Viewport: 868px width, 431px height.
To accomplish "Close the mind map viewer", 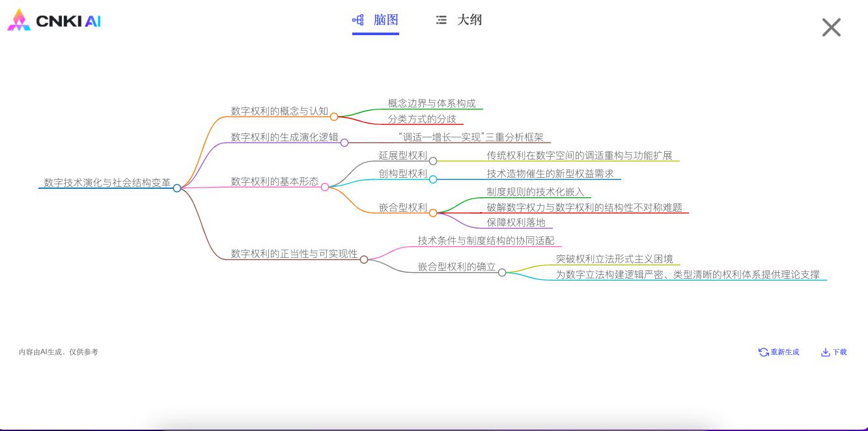I will click(x=831, y=27).
